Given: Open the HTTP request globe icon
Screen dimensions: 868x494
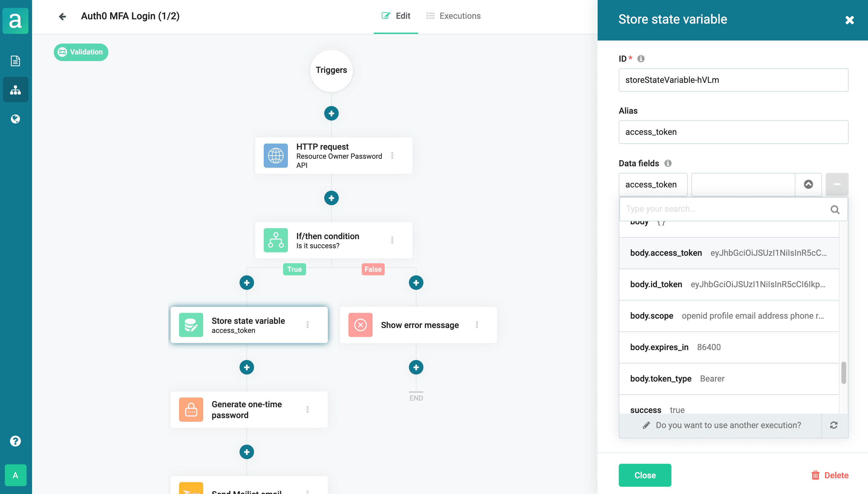Looking at the screenshot, I should pos(276,156).
